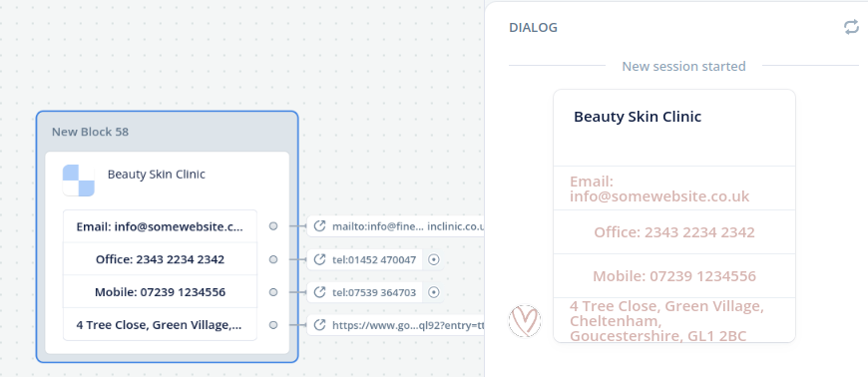Click the target circle icon after tel:01452 470047
The image size is (868, 377).
click(x=434, y=259)
